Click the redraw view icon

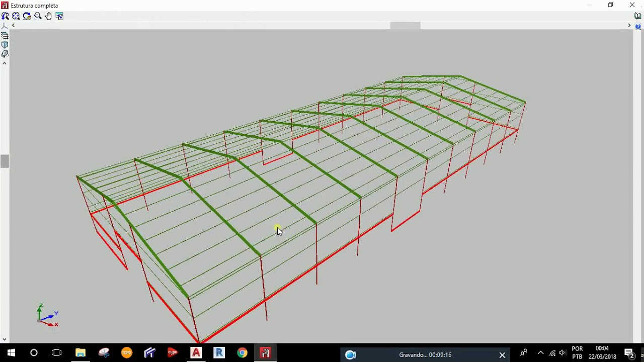pos(27,16)
